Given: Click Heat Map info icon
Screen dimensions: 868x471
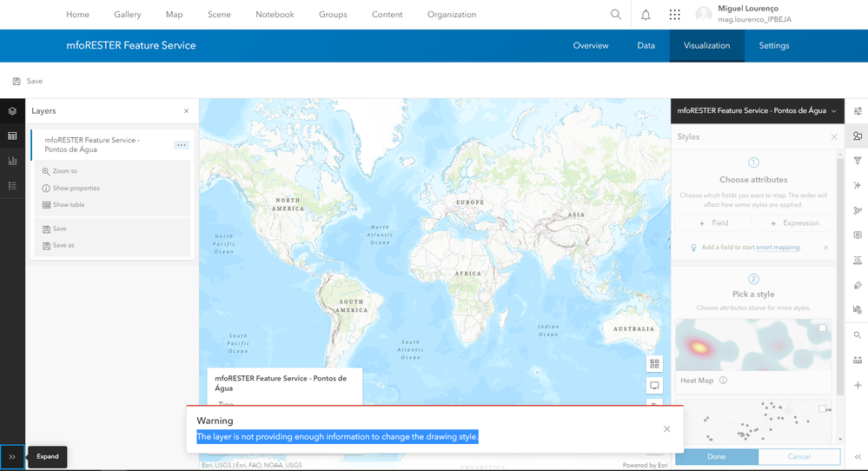Looking at the screenshot, I should coord(723,381).
